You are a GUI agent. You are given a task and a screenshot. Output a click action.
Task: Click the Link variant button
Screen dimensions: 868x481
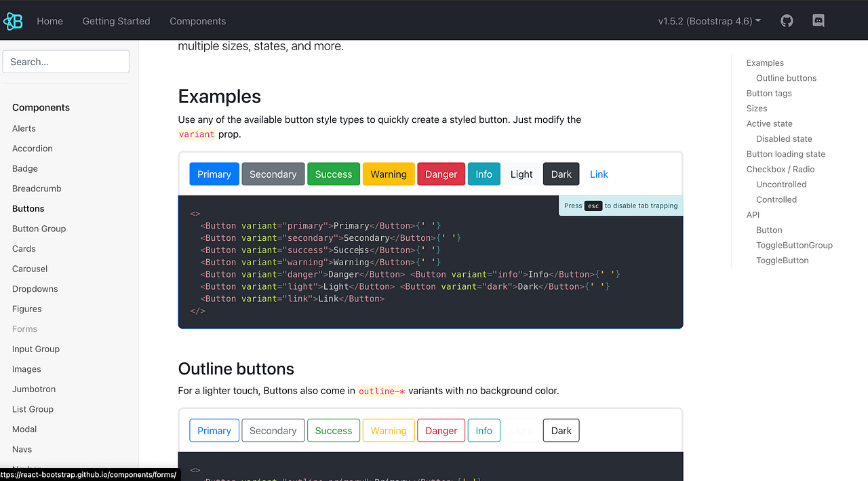point(599,174)
